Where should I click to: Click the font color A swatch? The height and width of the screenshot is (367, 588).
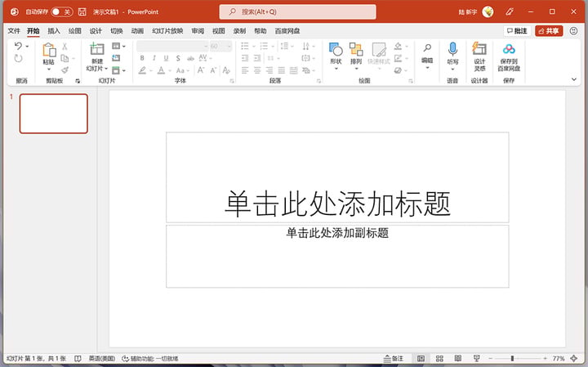pyautogui.click(x=161, y=70)
